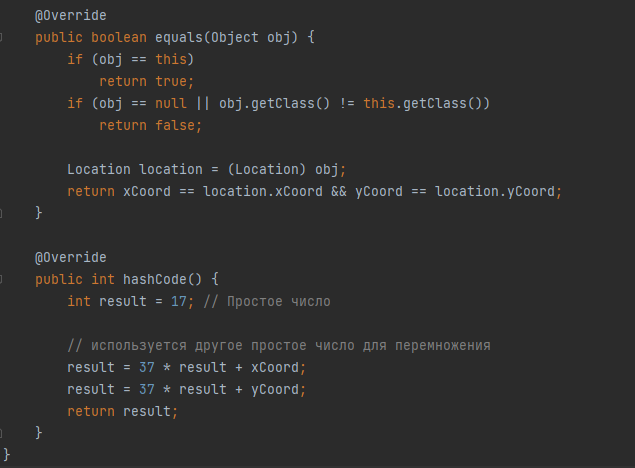
Task: Place caret on @Override above hashCode method
Action: pos(71,257)
